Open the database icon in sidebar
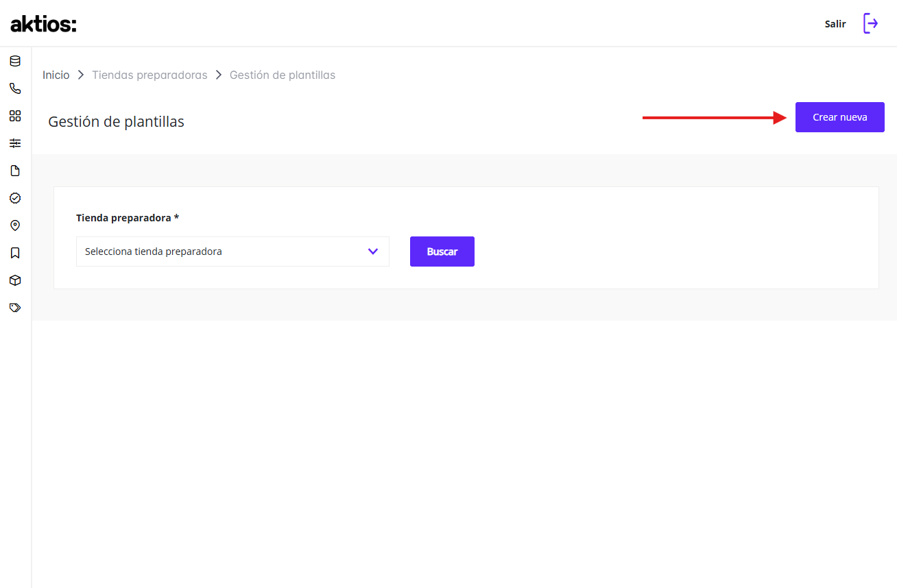The height and width of the screenshot is (588, 897). click(x=15, y=61)
